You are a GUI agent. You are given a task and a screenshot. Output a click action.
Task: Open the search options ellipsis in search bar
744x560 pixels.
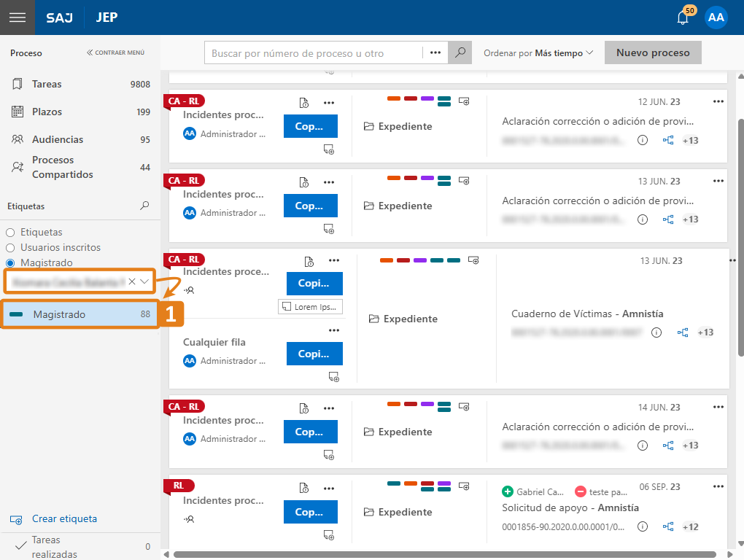click(x=435, y=53)
